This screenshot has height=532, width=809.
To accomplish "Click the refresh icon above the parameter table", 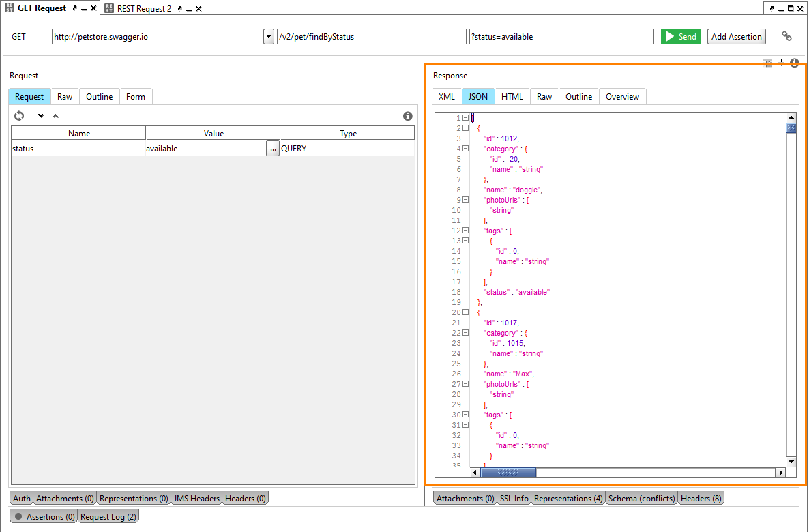I will pos(19,115).
